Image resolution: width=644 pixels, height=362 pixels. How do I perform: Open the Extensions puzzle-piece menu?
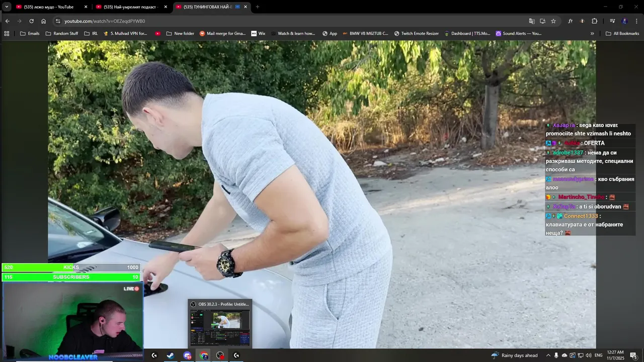click(x=594, y=21)
